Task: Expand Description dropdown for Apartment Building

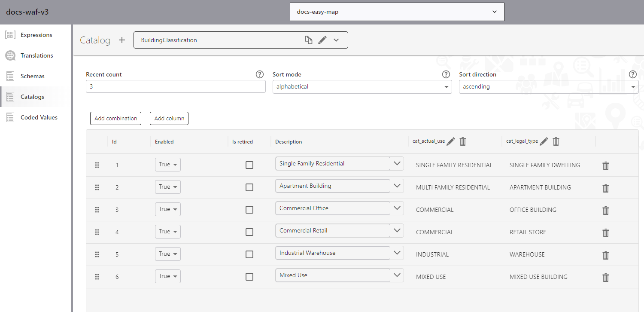Action: click(397, 186)
